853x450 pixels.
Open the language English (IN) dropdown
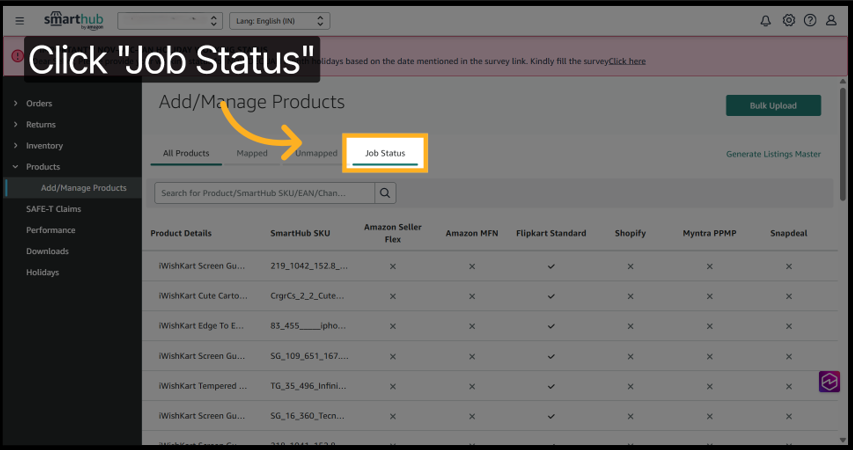tap(278, 21)
